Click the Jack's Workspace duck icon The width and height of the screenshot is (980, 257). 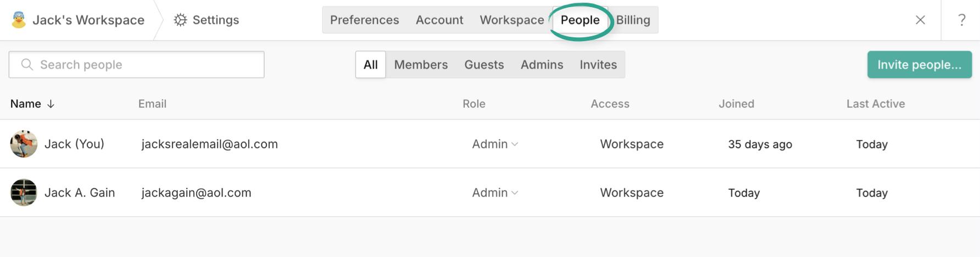[x=19, y=20]
